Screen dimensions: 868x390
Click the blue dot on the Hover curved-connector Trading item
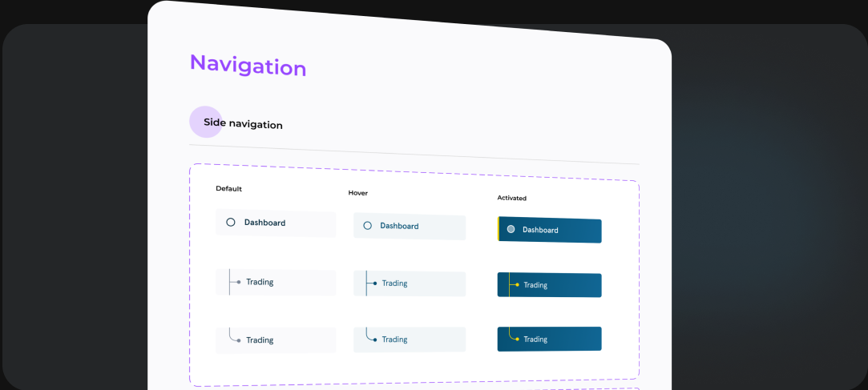375,340
